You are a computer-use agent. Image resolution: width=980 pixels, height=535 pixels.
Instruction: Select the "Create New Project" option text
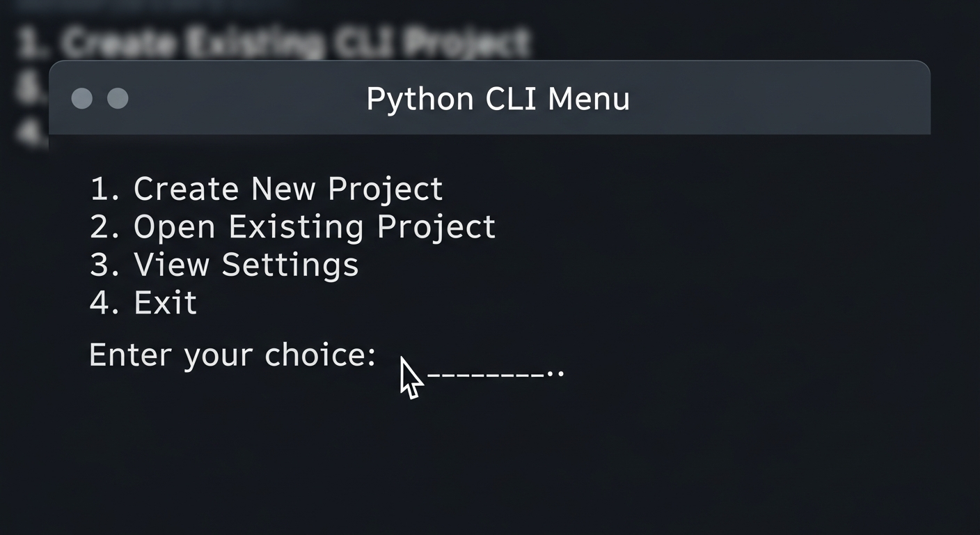coord(287,189)
